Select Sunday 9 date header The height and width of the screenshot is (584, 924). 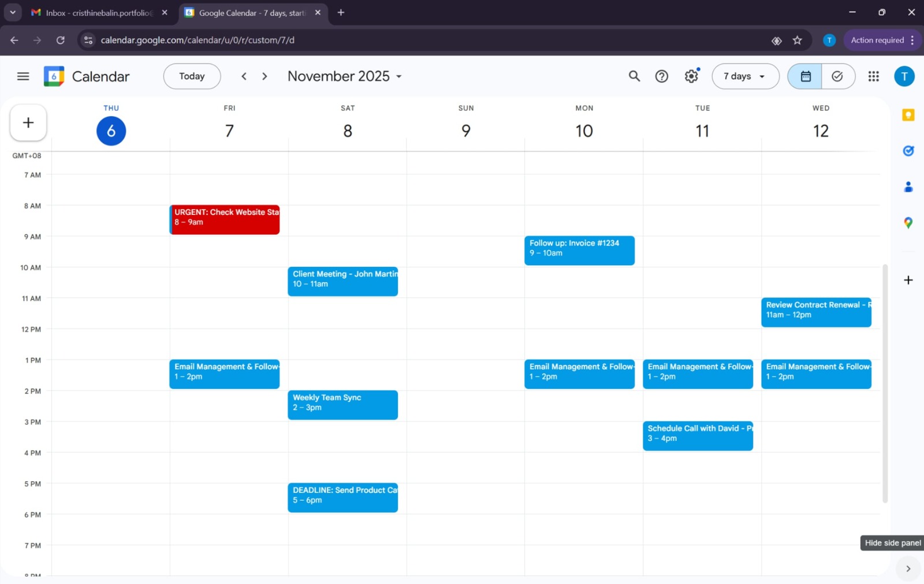point(466,131)
